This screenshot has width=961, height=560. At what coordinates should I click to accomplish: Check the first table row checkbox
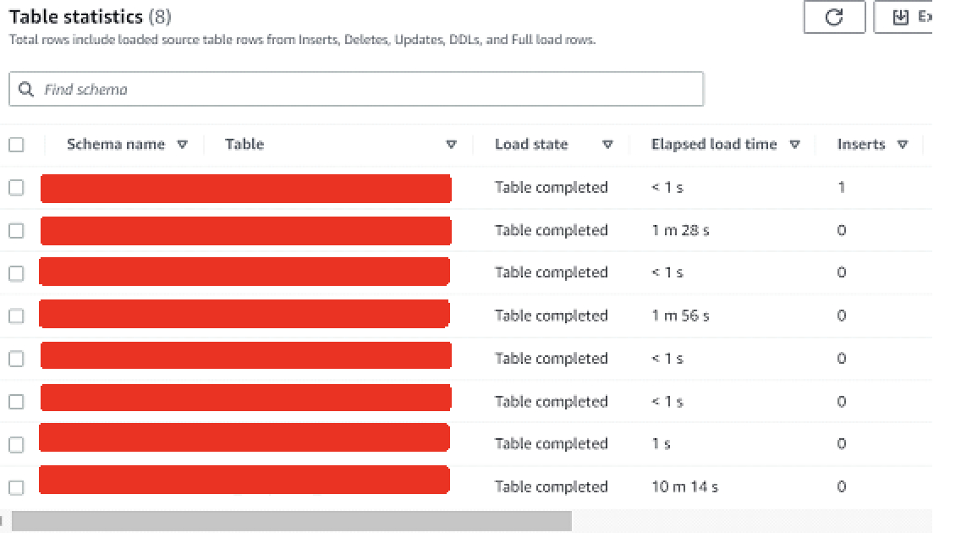click(16, 188)
